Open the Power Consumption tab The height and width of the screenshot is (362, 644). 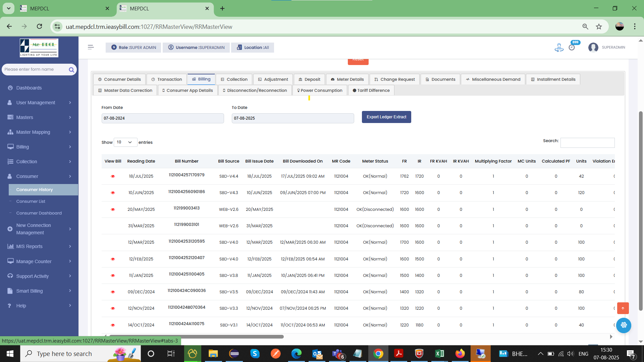pyautogui.click(x=320, y=90)
